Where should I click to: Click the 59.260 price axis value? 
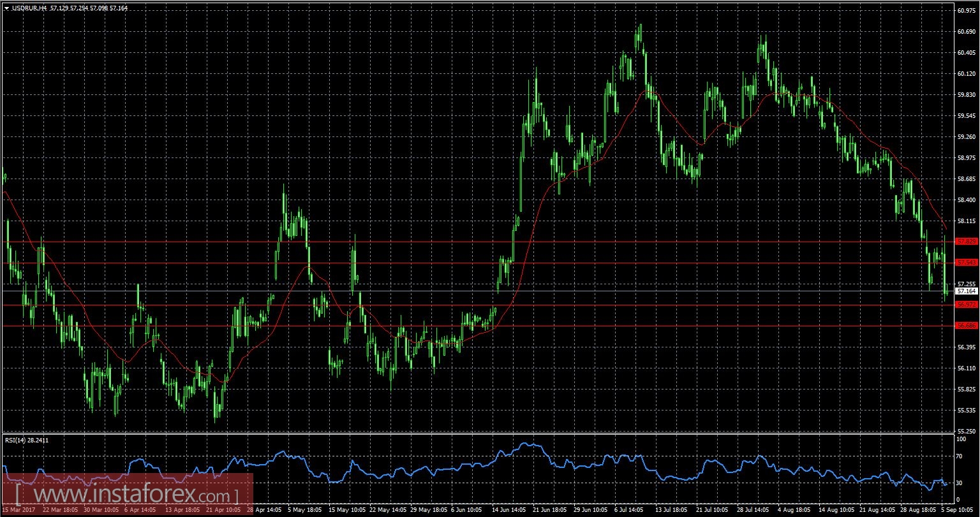click(x=967, y=137)
